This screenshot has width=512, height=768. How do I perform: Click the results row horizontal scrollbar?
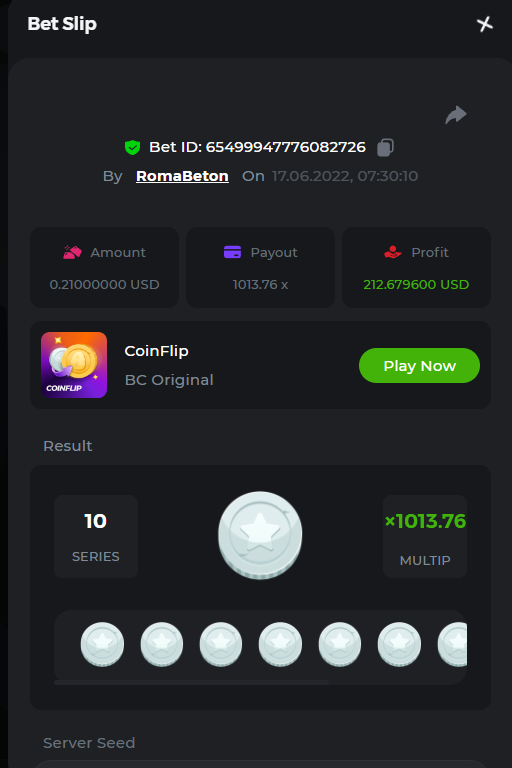pos(191,682)
